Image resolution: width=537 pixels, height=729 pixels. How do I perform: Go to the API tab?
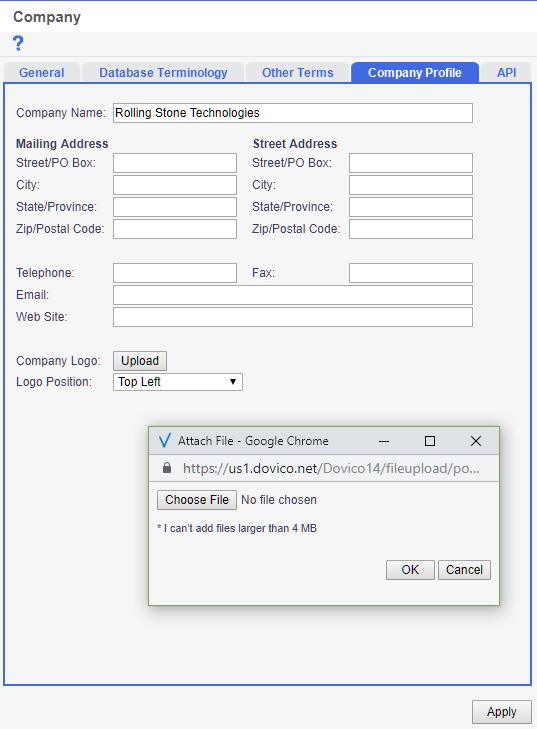pyautogui.click(x=506, y=73)
